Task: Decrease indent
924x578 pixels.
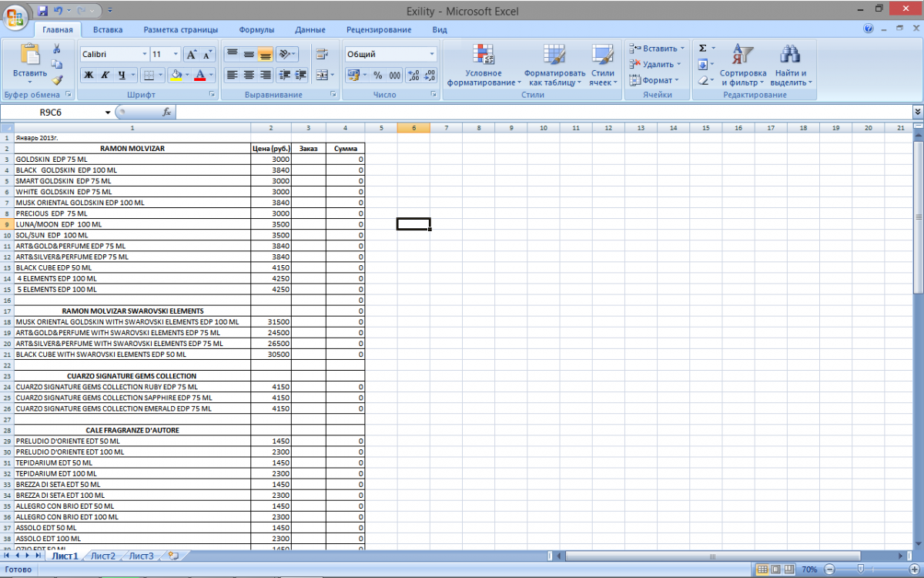Action: [283, 75]
